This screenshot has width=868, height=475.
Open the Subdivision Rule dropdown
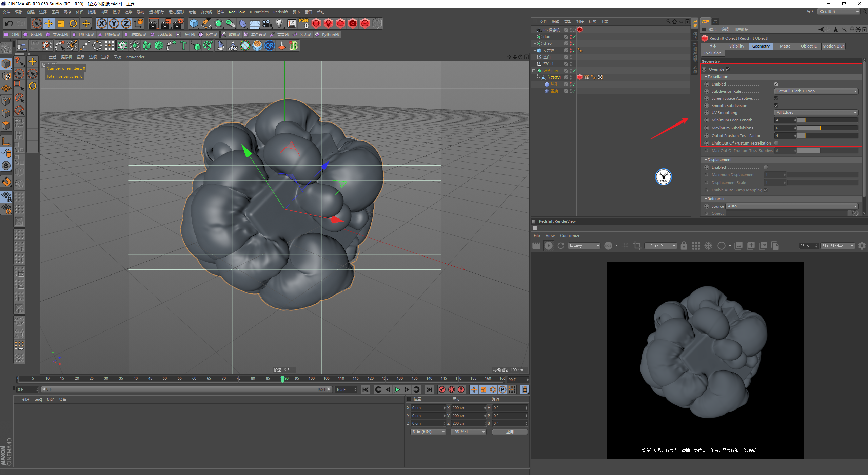[x=816, y=91]
